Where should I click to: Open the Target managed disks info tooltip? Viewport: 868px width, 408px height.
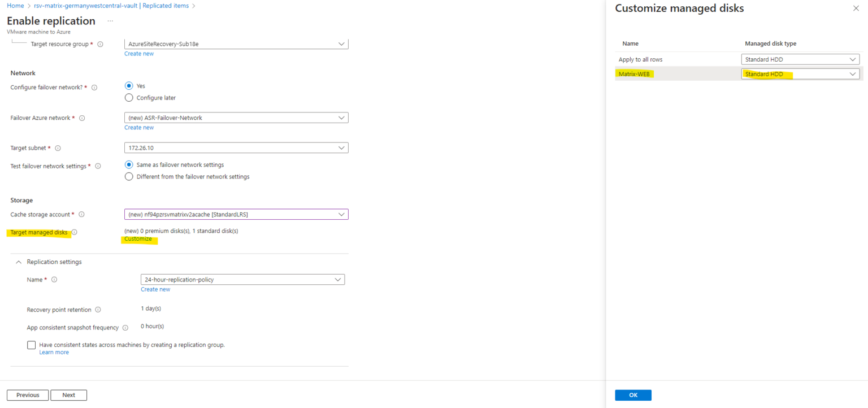pyautogui.click(x=74, y=232)
